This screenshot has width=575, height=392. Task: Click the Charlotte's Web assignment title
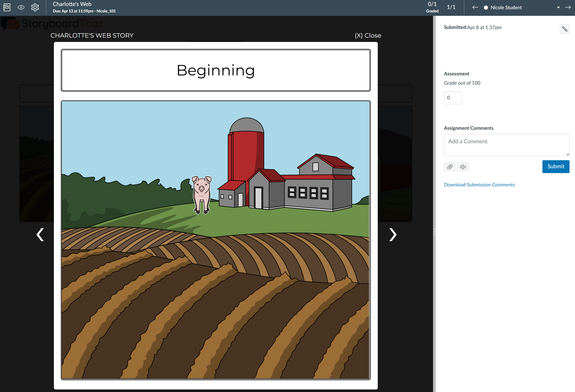(x=72, y=4)
